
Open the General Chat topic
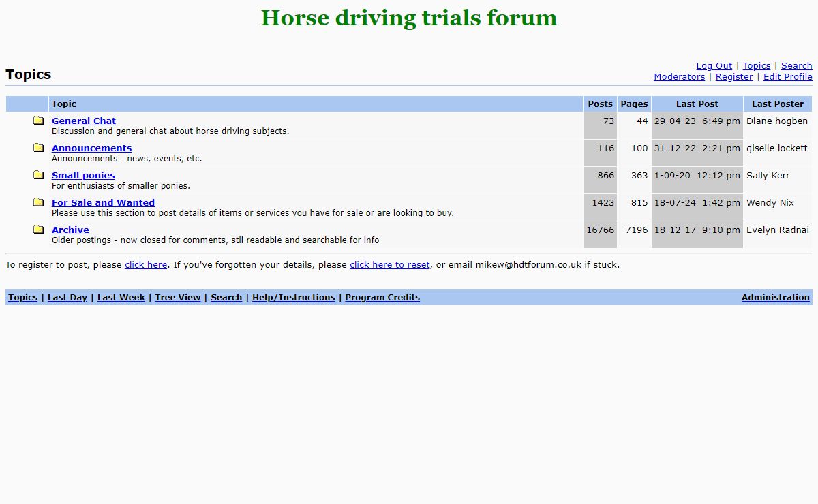(84, 121)
